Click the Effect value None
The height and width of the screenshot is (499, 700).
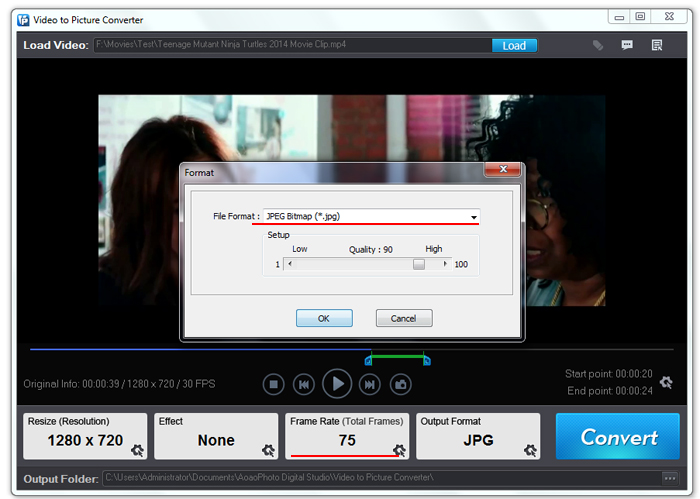[x=216, y=441]
